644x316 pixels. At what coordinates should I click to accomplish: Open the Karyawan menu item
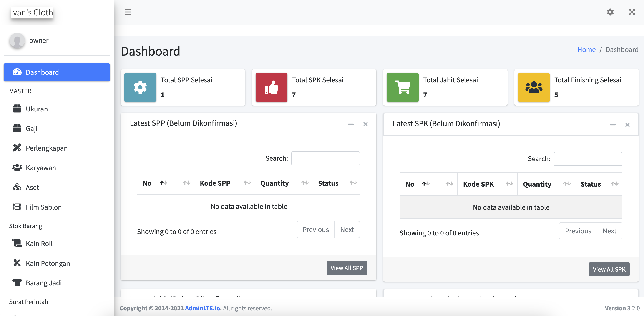click(x=41, y=168)
